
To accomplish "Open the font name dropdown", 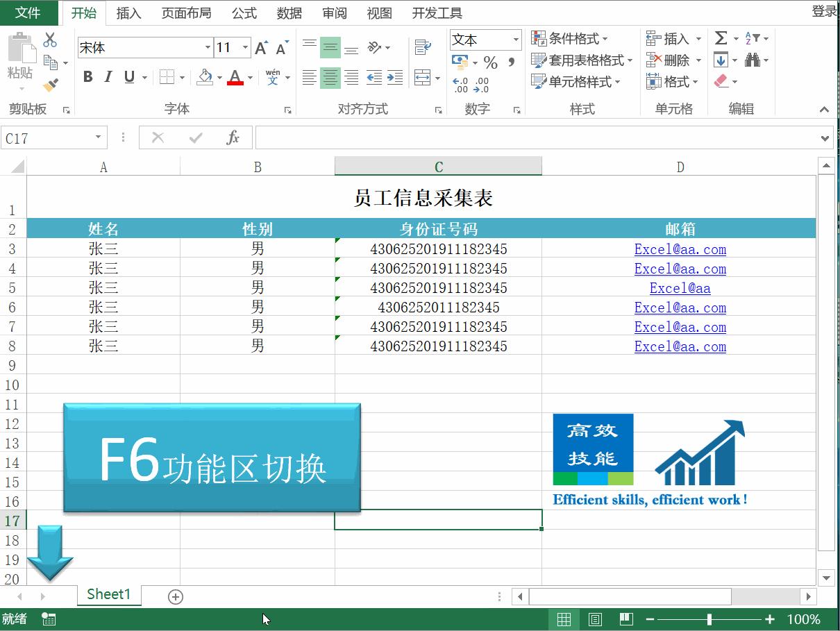I will pos(209,47).
